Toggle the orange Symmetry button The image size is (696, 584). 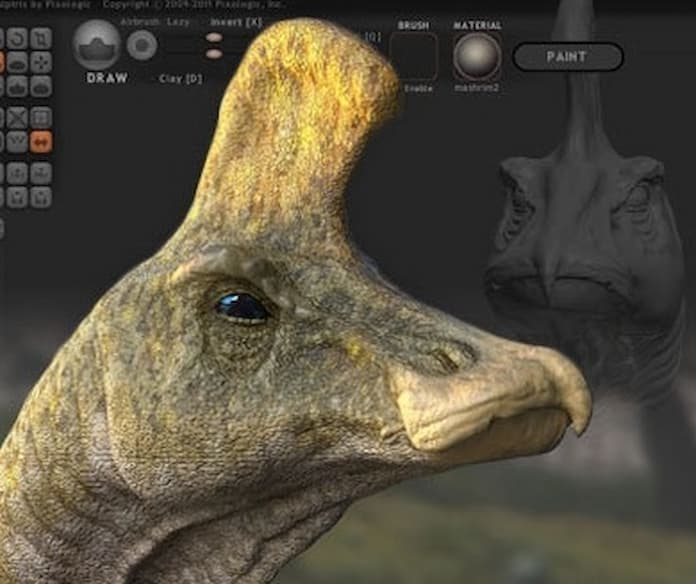41,142
